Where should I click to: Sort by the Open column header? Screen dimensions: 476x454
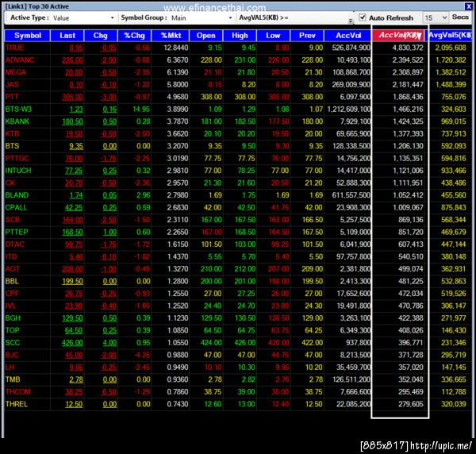[205, 36]
